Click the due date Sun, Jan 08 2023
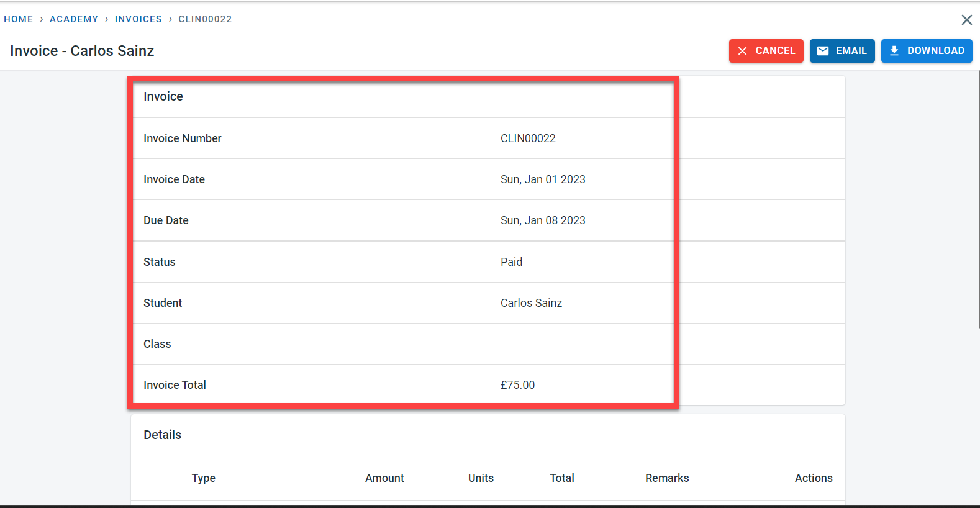 [x=543, y=220]
